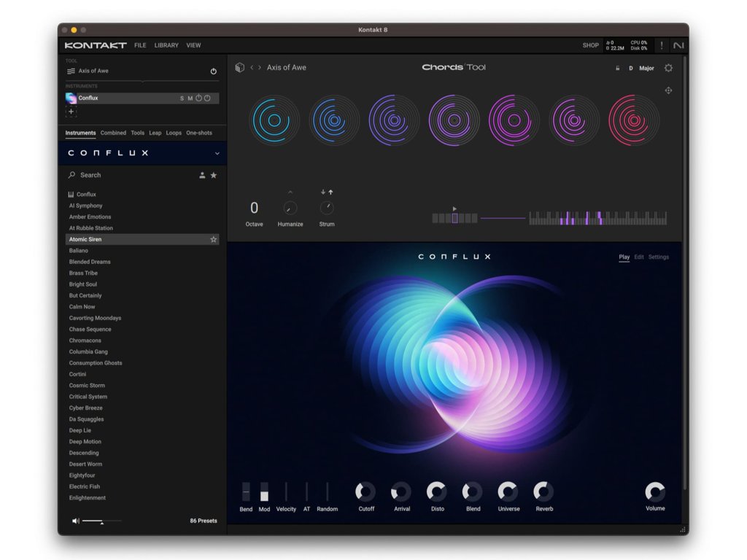Toggle the Axis of Awe tool power button
Image resolution: width=747 pixels, height=560 pixels.
214,71
